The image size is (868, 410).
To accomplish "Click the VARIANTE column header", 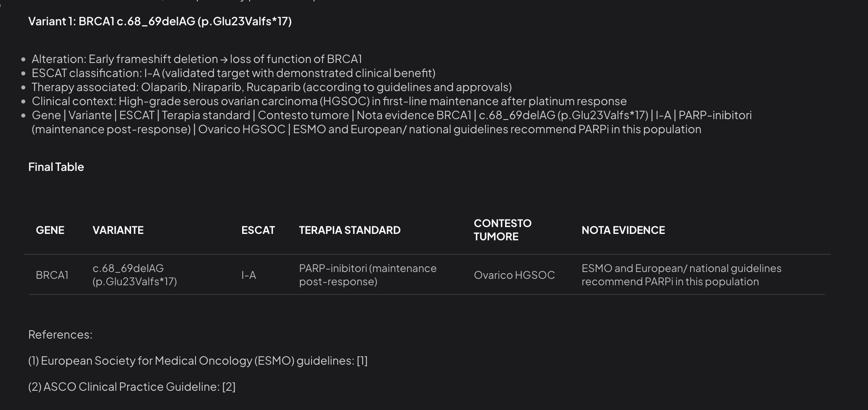I will [118, 230].
